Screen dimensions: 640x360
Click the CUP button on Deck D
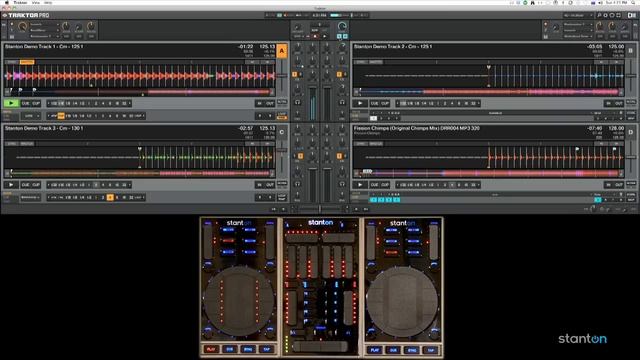click(385, 185)
